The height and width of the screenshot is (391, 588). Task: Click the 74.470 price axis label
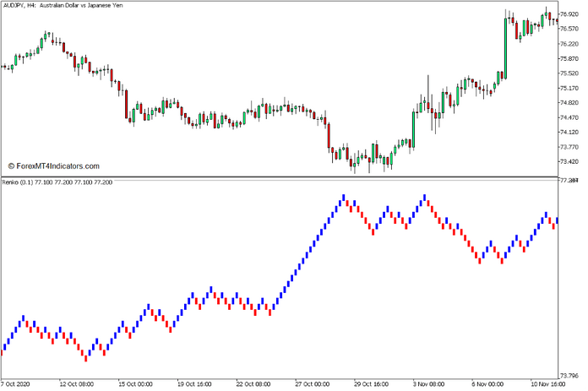pos(569,117)
